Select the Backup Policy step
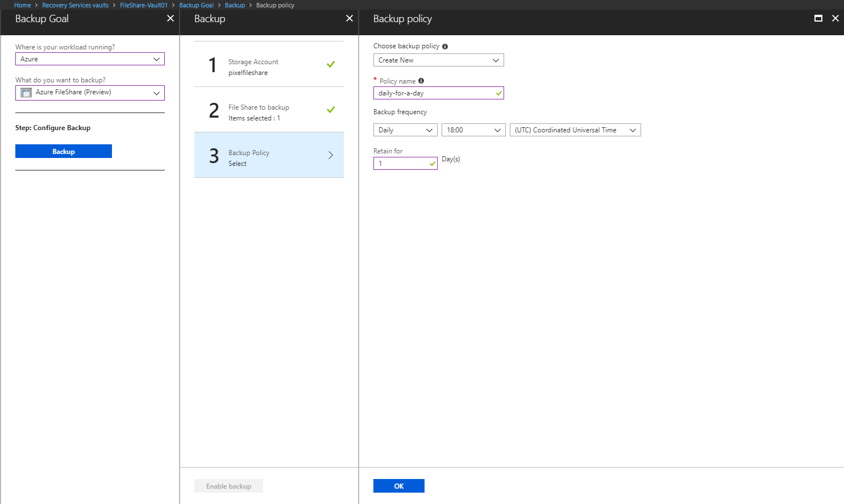The image size is (844, 504). [x=269, y=155]
